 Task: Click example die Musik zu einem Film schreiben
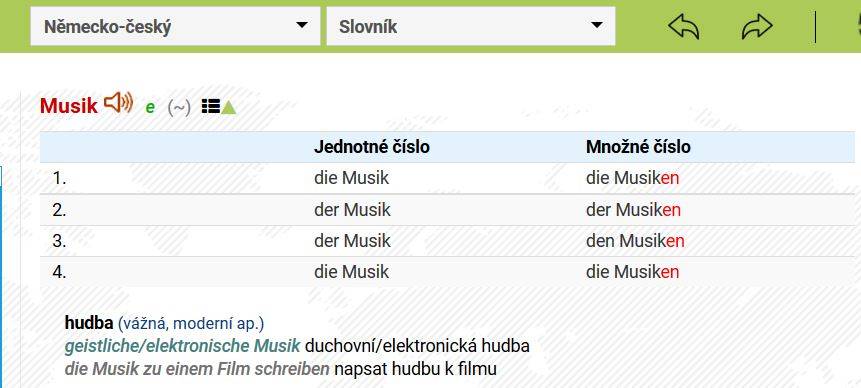point(197,369)
